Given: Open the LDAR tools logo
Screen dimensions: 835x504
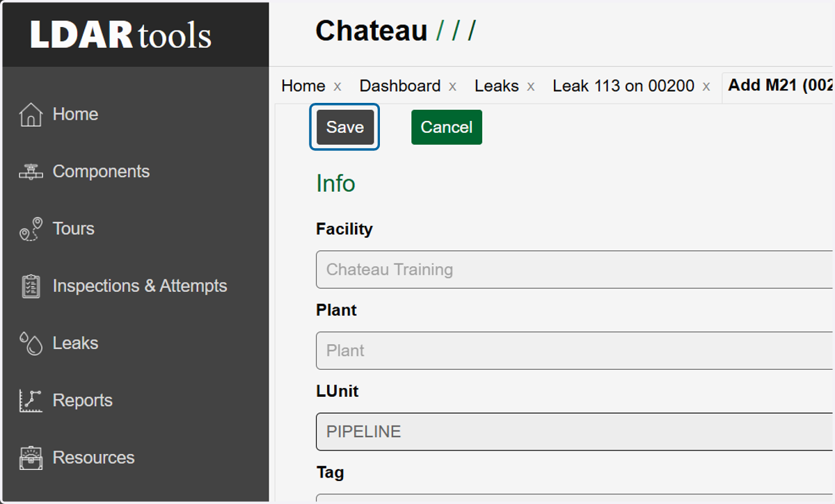Looking at the screenshot, I should tap(120, 35).
